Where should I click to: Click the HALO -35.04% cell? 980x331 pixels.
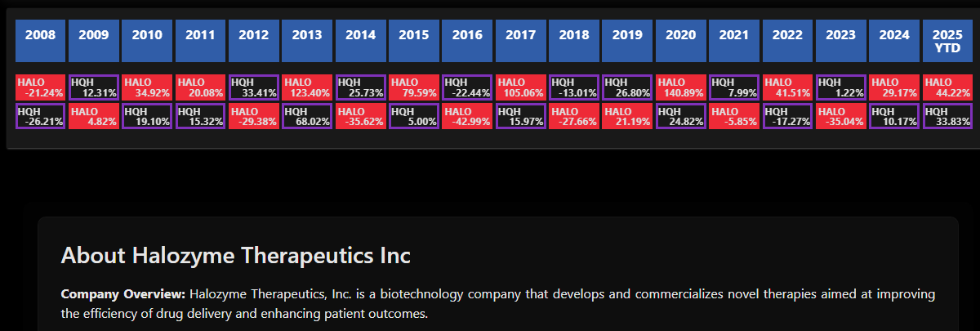[840, 116]
